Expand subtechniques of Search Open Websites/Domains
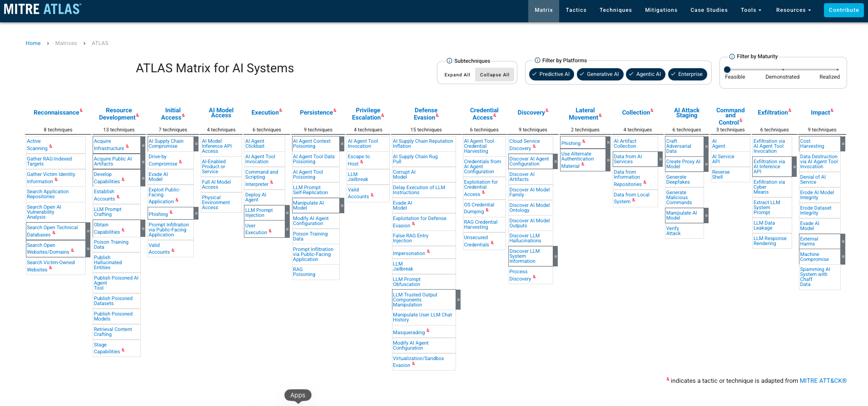This screenshot has height=406, width=868. pos(88,249)
